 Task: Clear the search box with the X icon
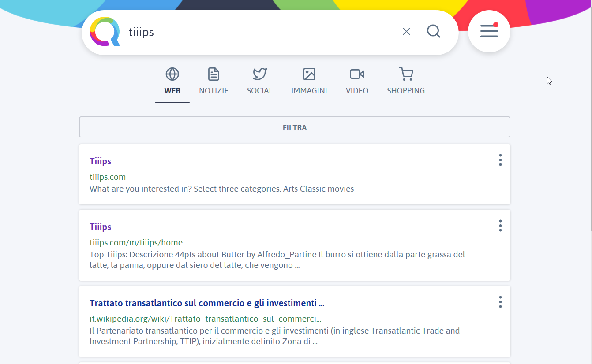406,32
